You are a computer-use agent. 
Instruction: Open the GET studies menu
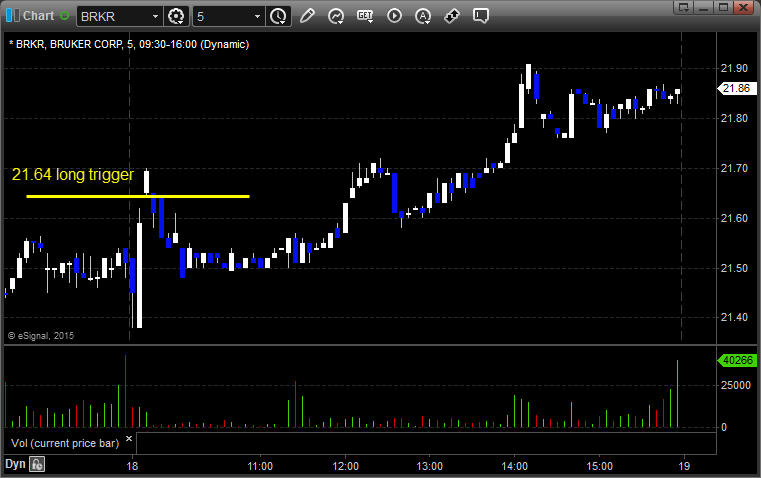pos(365,16)
